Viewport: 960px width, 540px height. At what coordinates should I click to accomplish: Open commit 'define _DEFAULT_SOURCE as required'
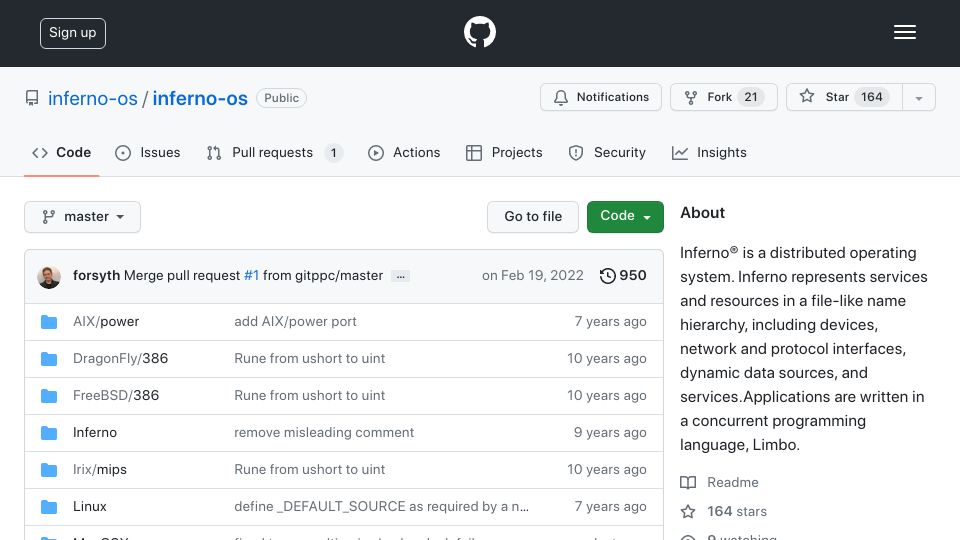pyautogui.click(x=381, y=506)
